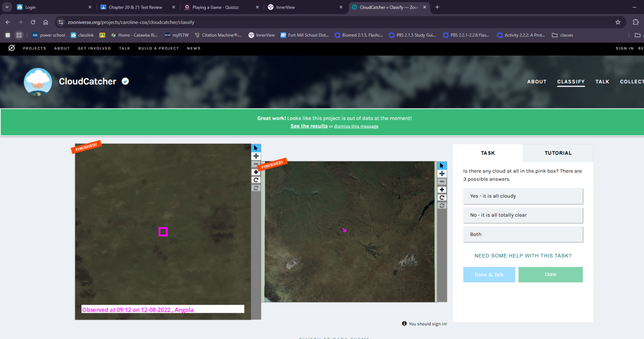This screenshot has height=339, width=644.
Task: Choose answer 'Yes - it is all cloudy'
Action: (x=523, y=196)
